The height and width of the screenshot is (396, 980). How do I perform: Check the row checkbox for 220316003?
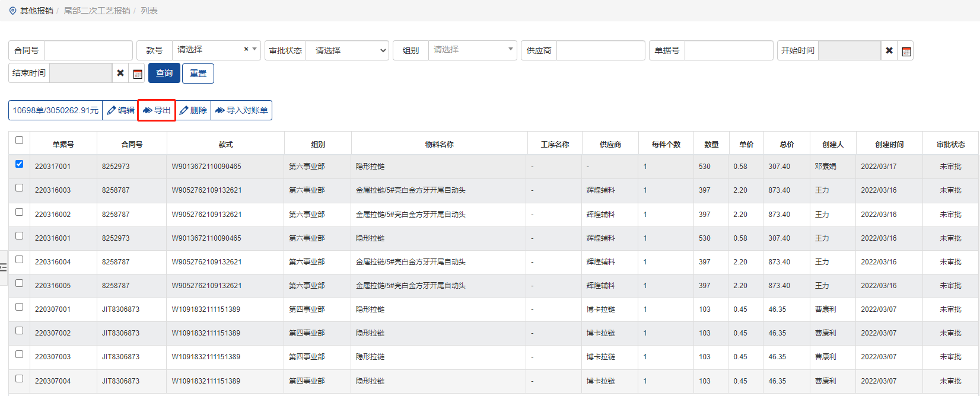click(19, 188)
